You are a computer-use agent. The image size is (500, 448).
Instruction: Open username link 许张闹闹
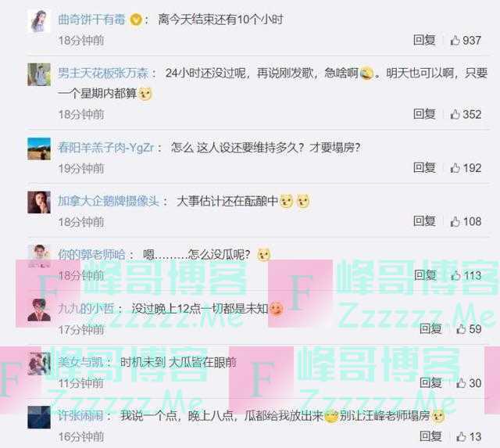(x=80, y=416)
